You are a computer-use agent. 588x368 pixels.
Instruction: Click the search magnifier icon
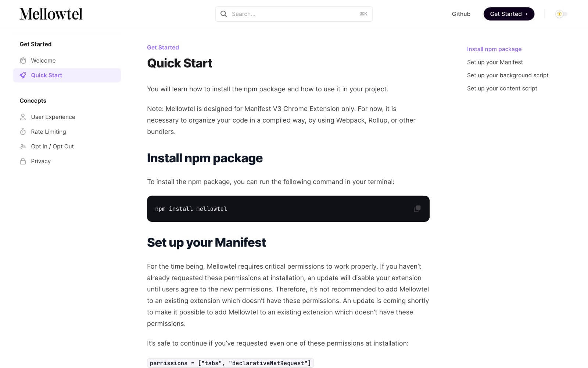click(x=223, y=14)
